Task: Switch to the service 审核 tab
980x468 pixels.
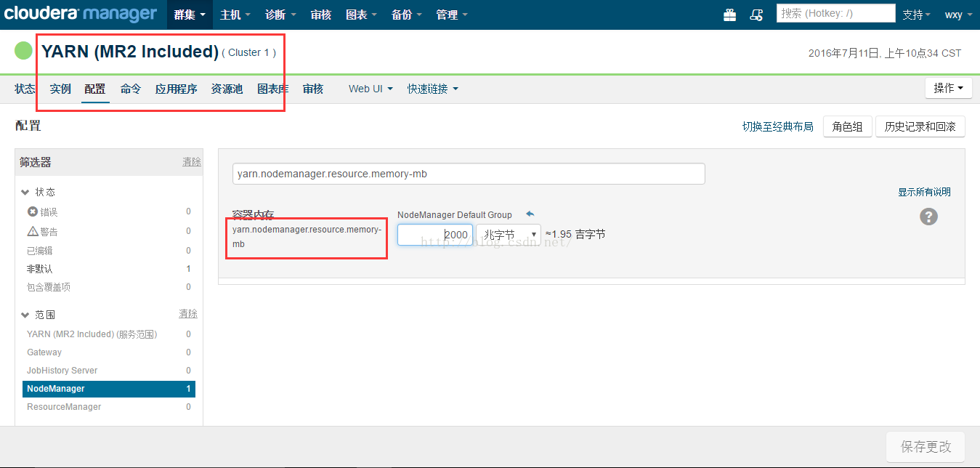Action: (x=313, y=89)
